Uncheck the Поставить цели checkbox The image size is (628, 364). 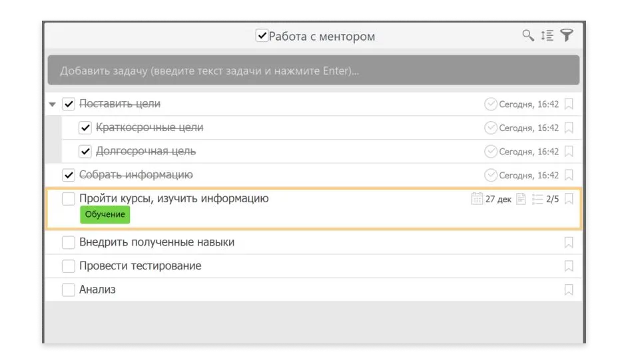69,104
